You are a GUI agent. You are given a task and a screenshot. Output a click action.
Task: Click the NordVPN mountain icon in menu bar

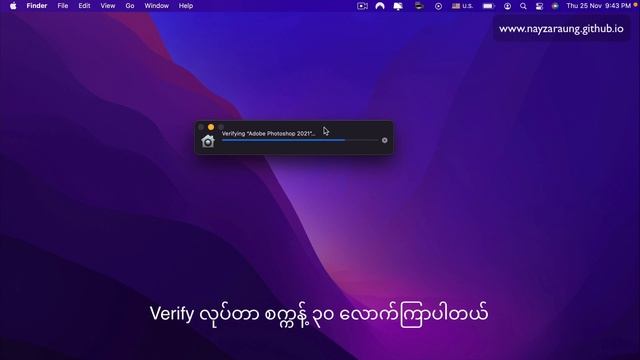coord(380,6)
